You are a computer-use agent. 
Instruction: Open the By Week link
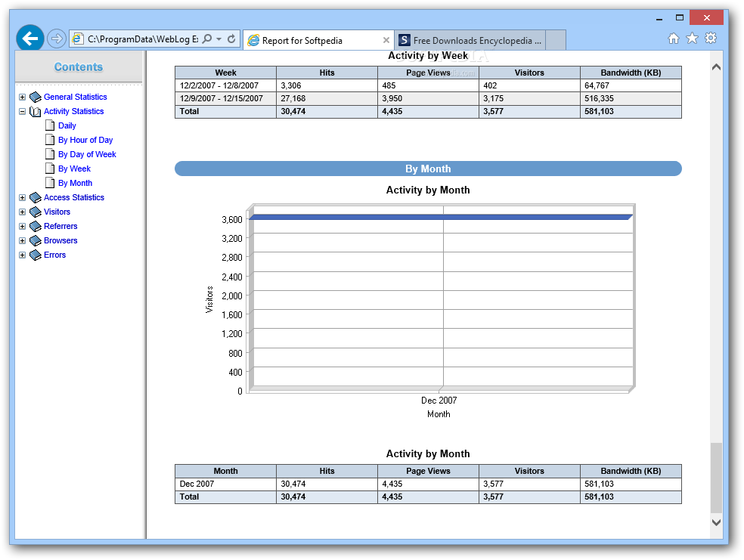tap(74, 169)
